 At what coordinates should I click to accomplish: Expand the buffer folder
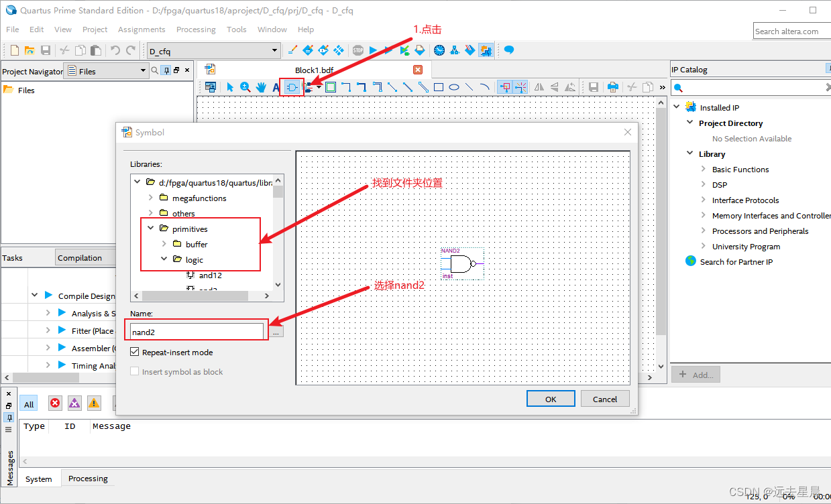pos(164,244)
